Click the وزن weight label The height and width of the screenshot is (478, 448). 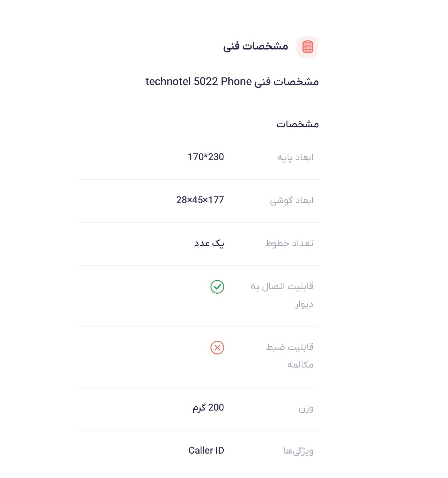click(306, 409)
